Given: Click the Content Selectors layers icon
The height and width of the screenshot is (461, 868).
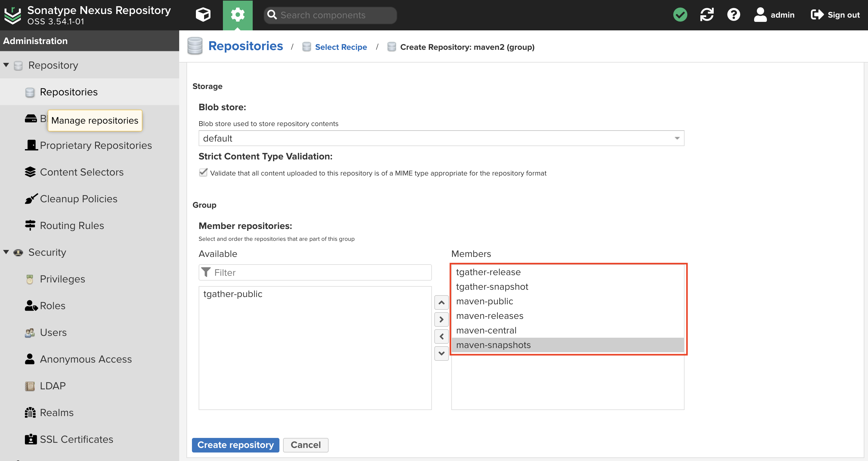Looking at the screenshot, I should [30, 172].
